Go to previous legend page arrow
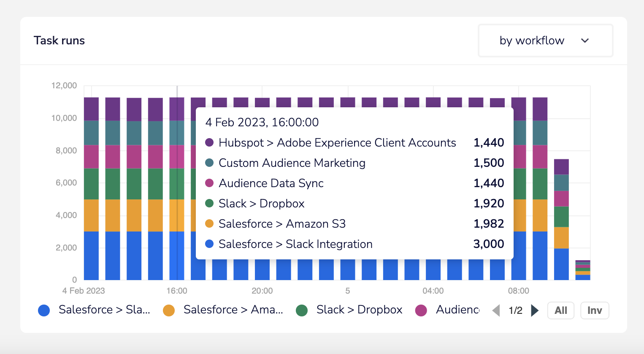Screen dimensions: 644x354 [496, 310]
